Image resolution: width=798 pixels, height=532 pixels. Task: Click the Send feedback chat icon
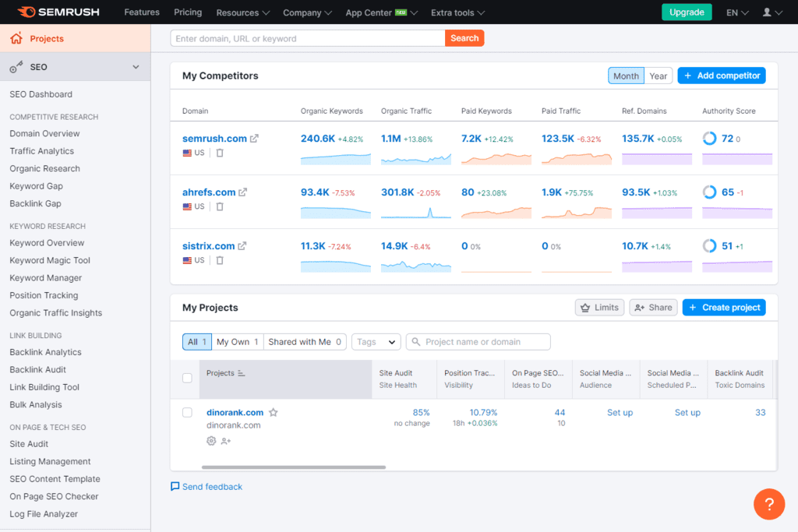(x=175, y=487)
